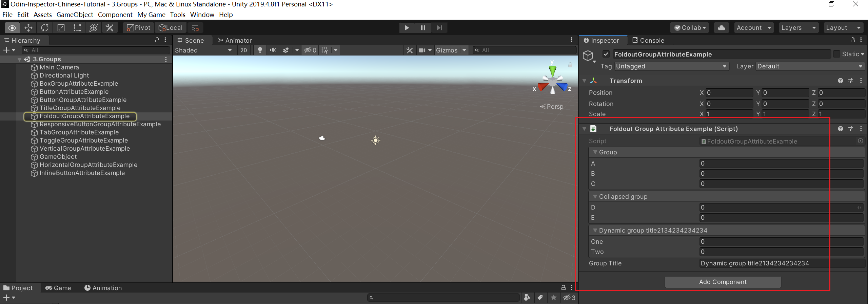
Task: Open the GameObject menu
Action: [75, 15]
